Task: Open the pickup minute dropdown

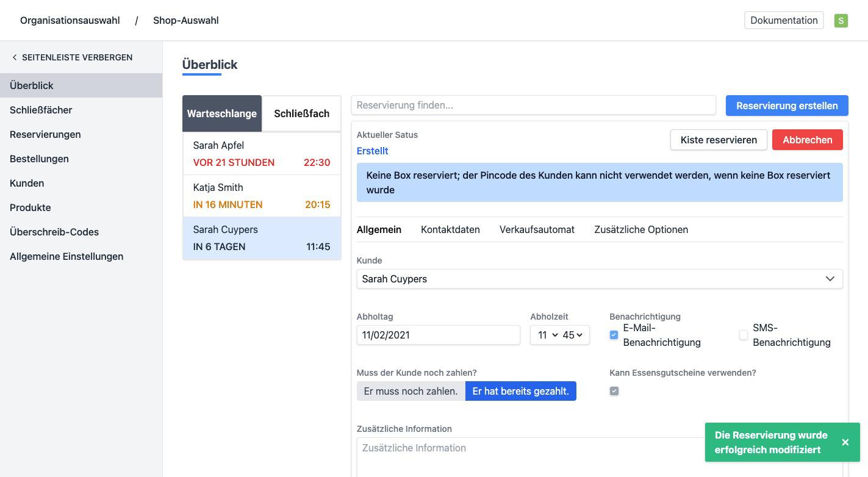Action: (x=572, y=335)
